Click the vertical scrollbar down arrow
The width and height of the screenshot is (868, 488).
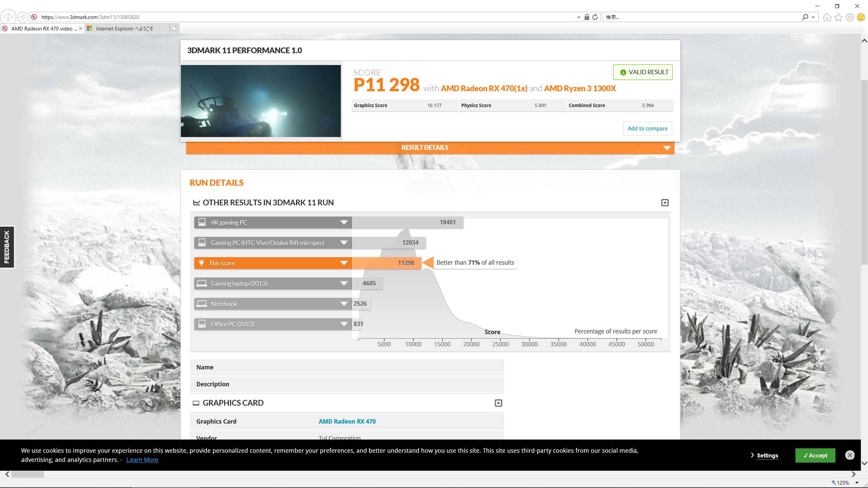[864, 463]
